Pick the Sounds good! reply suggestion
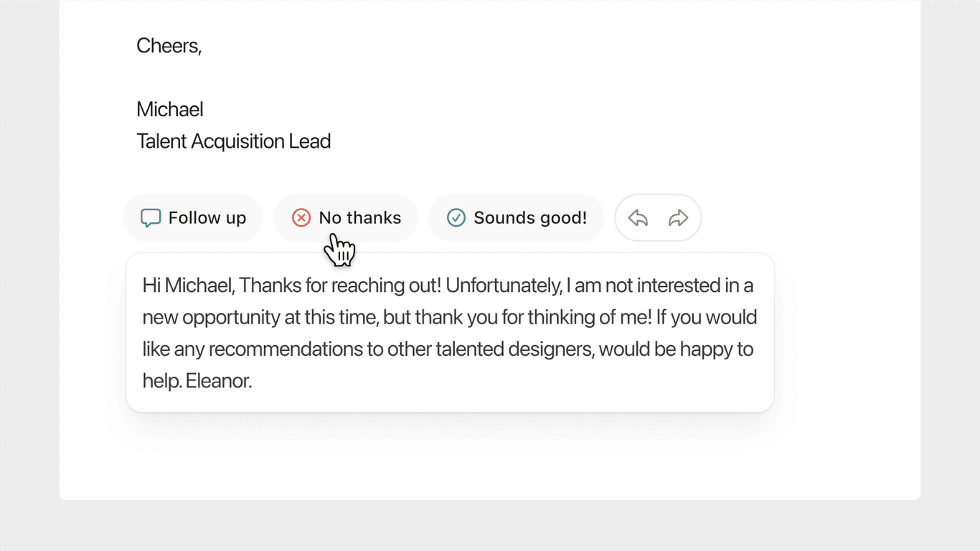Viewport: 980px width, 551px height. pyautogui.click(x=516, y=217)
